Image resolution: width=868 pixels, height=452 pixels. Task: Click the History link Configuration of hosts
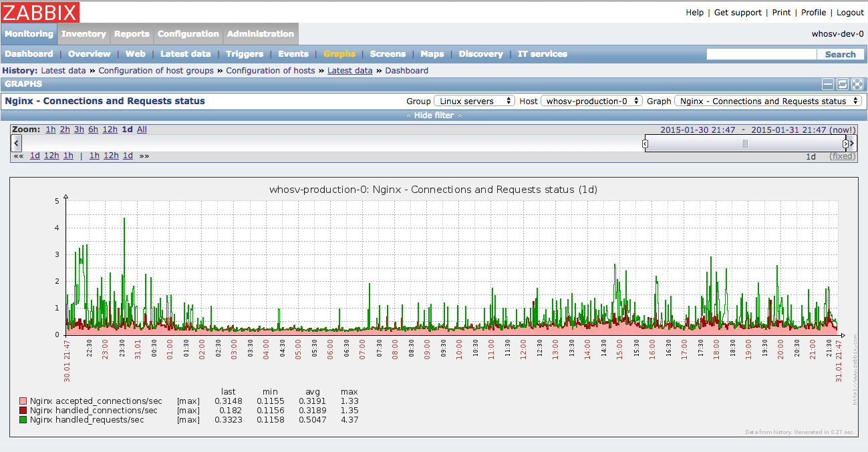pyautogui.click(x=271, y=71)
